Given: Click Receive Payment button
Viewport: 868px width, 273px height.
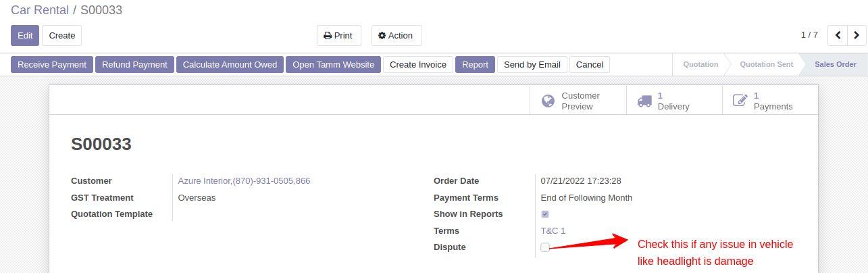Looking at the screenshot, I should pos(52,64).
